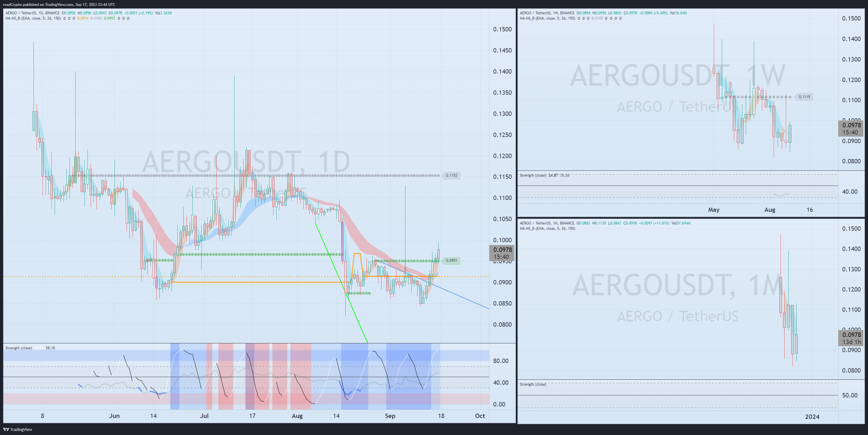Image resolution: width=868 pixels, height=435 pixels.
Task: Select the AERGO / TetherUS, 1W, BINANCE legend
Action: click(x=547, y=13)
